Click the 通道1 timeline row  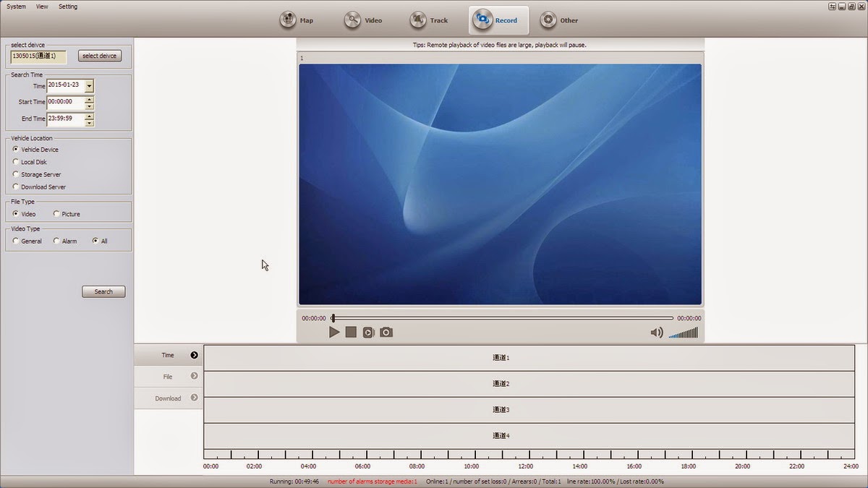pos(529,358)
